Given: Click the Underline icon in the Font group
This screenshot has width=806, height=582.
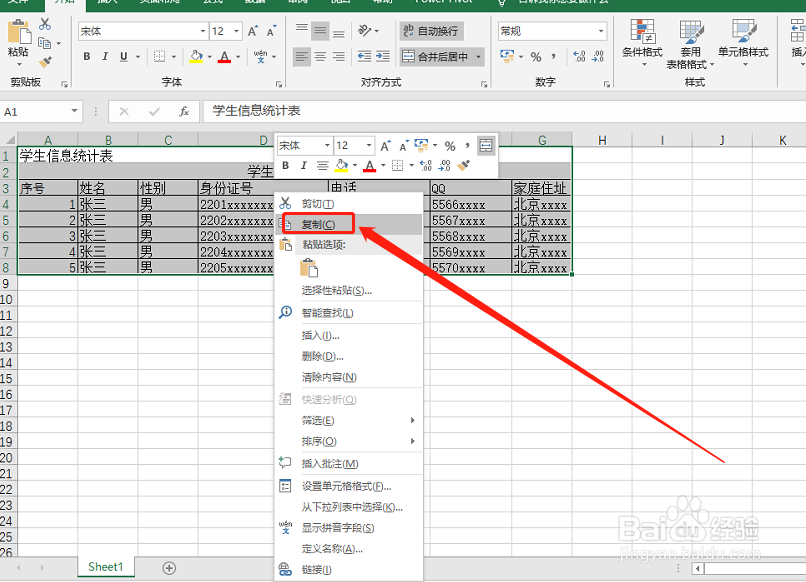Looking at the screenshot, I should click(122, 56).
